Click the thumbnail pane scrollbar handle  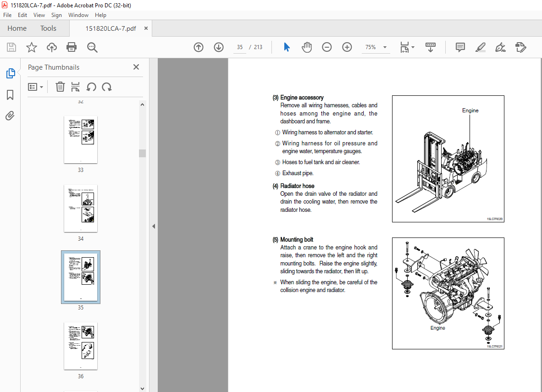pyautogui.click(x=143, y=153)
